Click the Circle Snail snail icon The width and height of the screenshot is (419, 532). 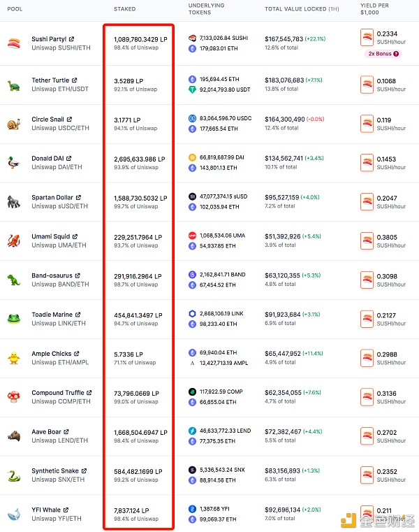tap(13, 124)
